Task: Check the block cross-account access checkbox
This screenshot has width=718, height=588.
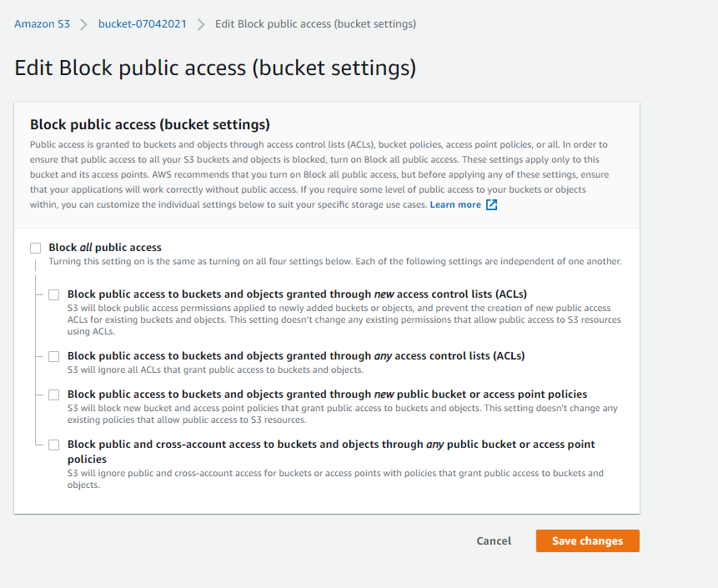Action: [54, 445]
